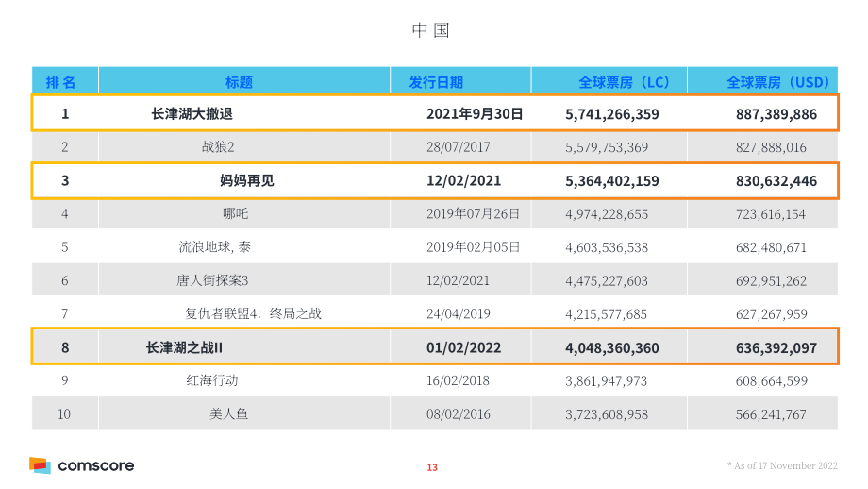The image size is (868, 489).
Task: Select the value 627,267,959
Action: (x=771, y=314)
